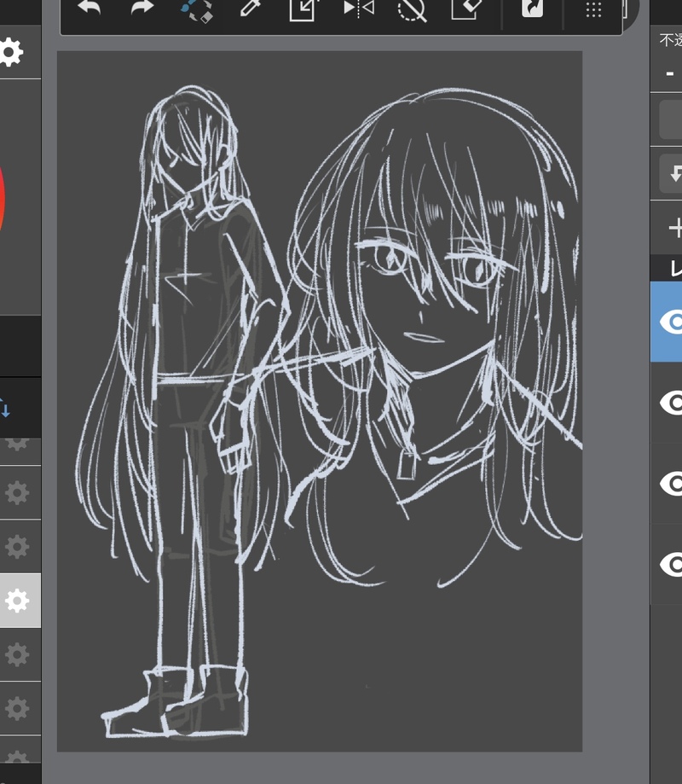Redo the undone stroke
The height and width of the screenshot is (784, 682).
(142, 8)
